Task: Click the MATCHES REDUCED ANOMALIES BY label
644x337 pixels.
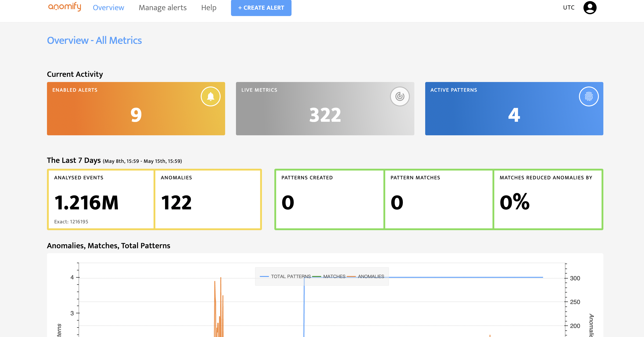Action: 546,178
